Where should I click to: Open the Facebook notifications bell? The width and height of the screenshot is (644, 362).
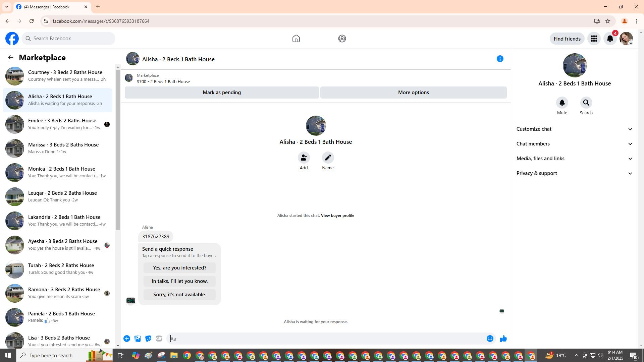[610, 39]
